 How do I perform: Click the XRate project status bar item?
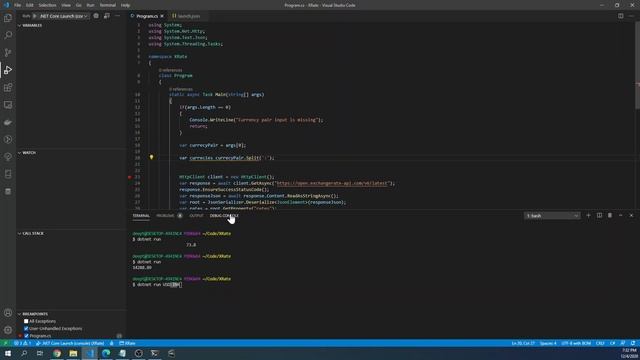point(127,343)
